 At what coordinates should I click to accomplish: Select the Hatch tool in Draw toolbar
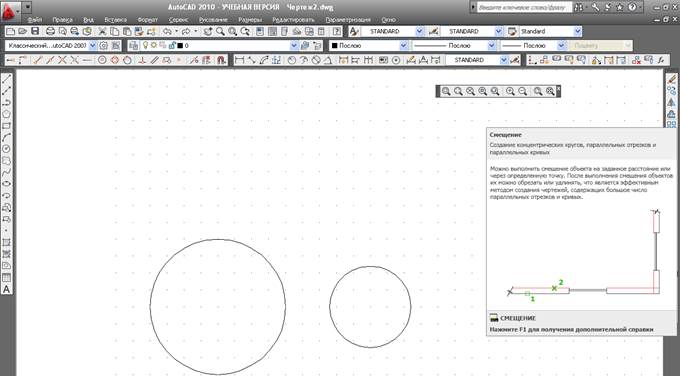(x=7, y=242)
